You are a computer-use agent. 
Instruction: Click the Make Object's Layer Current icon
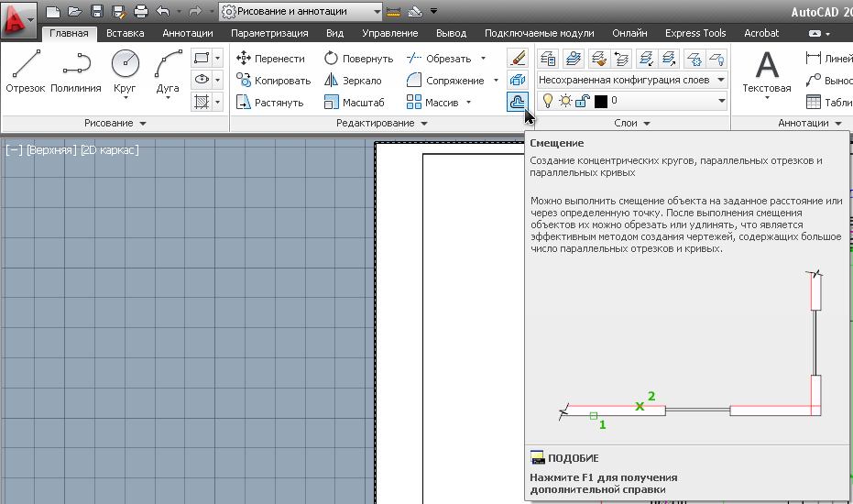[573, 59]
